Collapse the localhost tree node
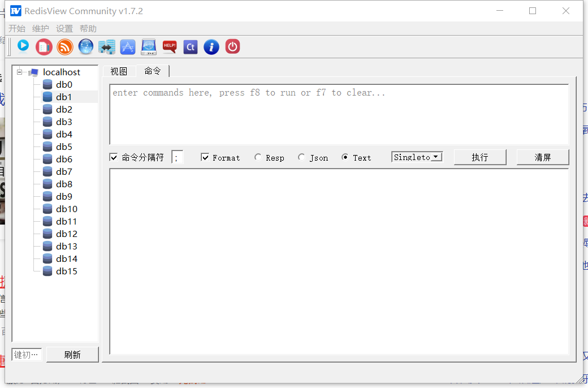Image resolution: width=588 pixels, height=388 pixels. click(x=19, y=72)
